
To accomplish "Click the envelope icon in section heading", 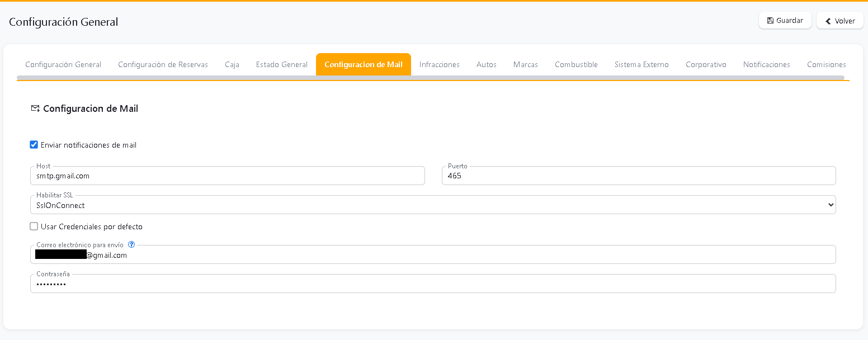I will 35,108.
